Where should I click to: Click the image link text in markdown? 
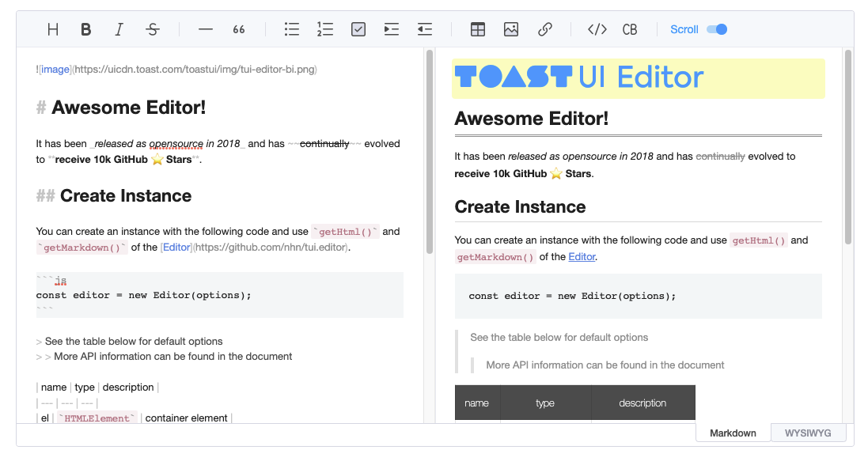point(55,70)
